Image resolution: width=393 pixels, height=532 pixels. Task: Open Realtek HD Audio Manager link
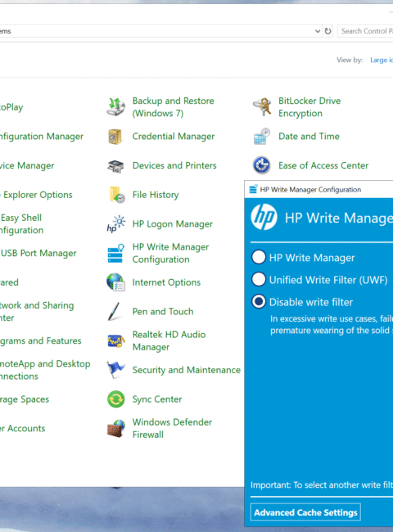(169, 340)
